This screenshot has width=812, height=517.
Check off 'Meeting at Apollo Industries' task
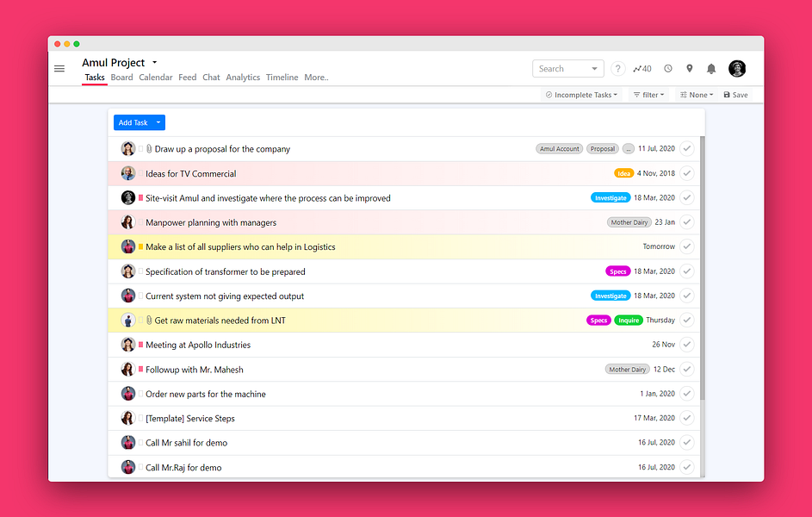(x=686, y=345)
